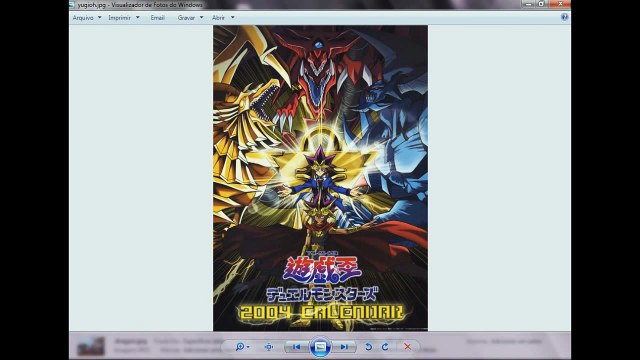
Task: Open the Imprimir menu
Action: tap(119, 18)
